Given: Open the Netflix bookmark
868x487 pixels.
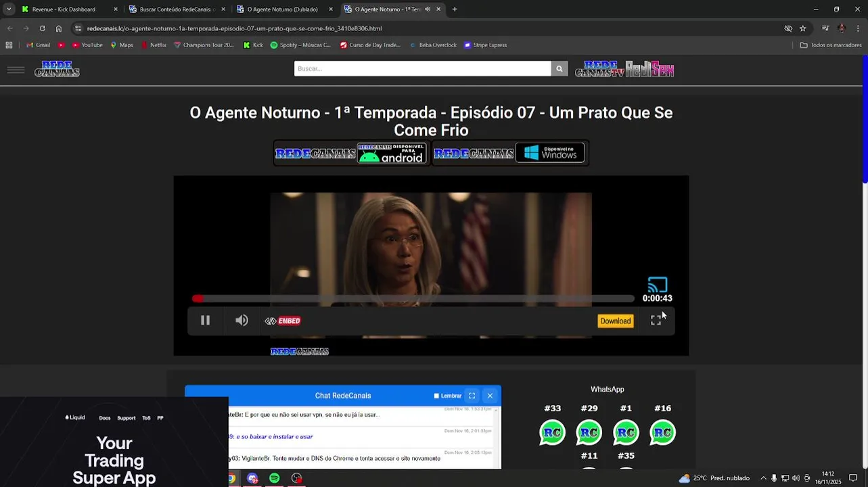Looking at the screenshot, I should [x=154, y=45].
